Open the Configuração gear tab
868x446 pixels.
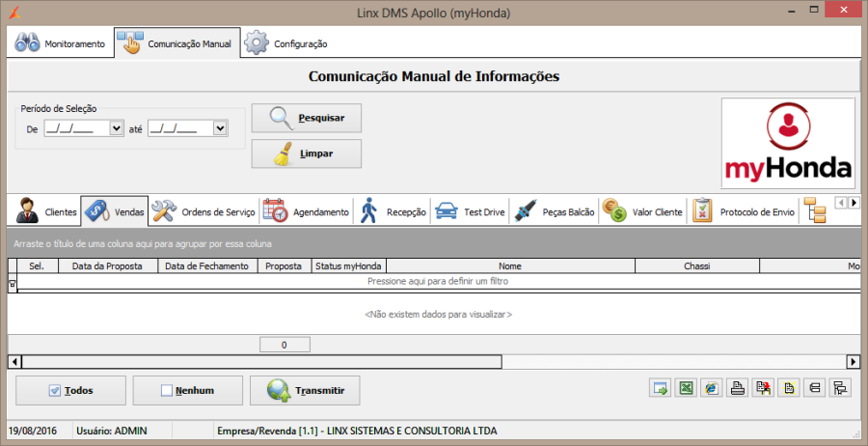pos(286,43)
